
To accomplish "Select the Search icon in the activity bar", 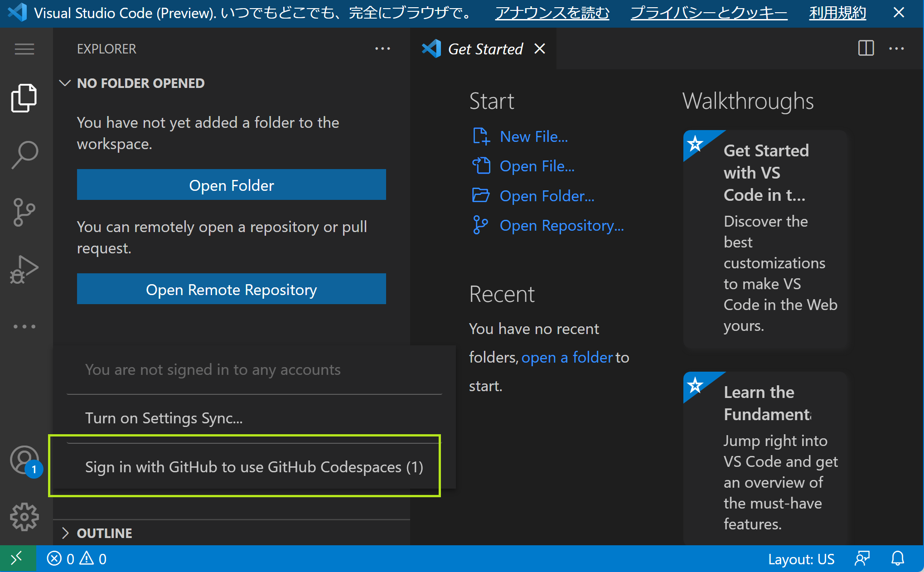I will pos(24,154).
